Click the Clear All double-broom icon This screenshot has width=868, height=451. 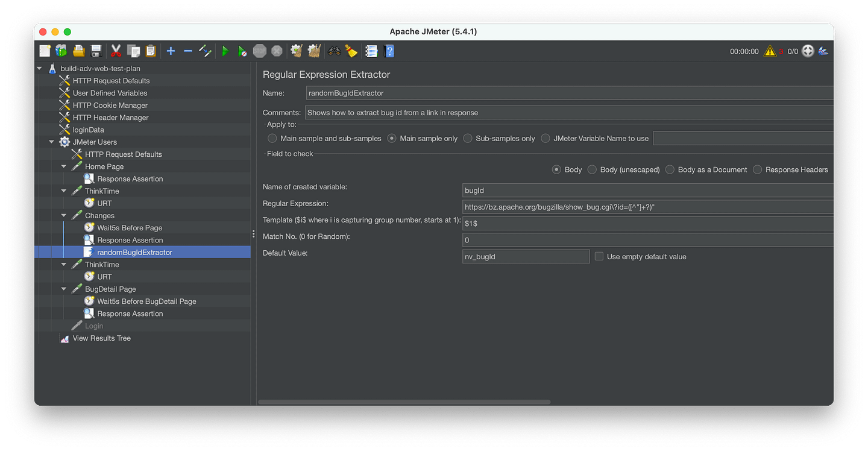point(314,51)
